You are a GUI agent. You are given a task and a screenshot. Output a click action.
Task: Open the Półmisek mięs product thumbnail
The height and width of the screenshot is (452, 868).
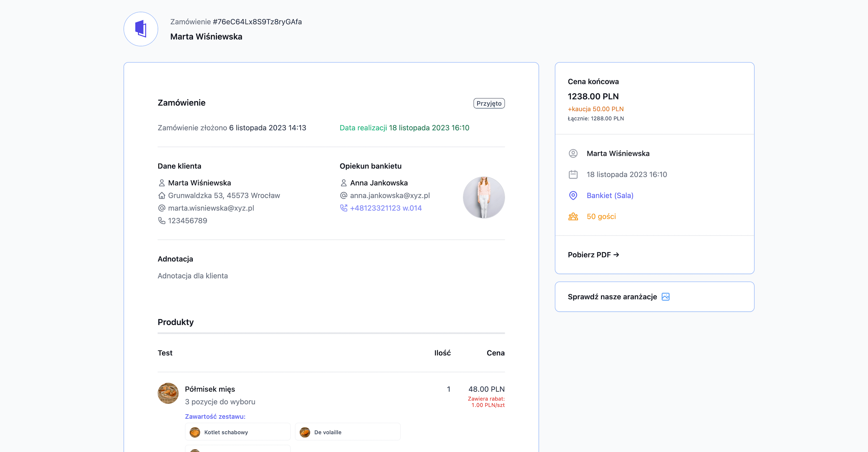coord(168,393)
